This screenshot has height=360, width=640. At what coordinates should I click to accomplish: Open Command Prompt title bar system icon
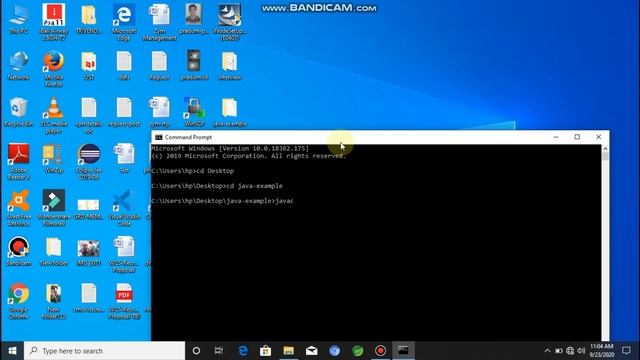pos(159,137)
